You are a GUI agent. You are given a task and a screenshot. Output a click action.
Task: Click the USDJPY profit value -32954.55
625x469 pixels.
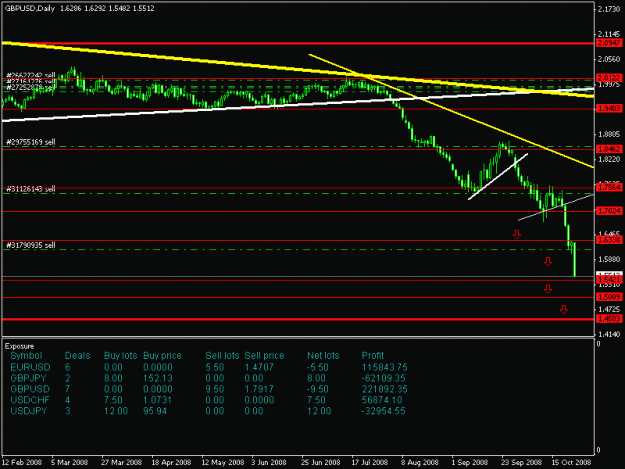coord(383,411)
